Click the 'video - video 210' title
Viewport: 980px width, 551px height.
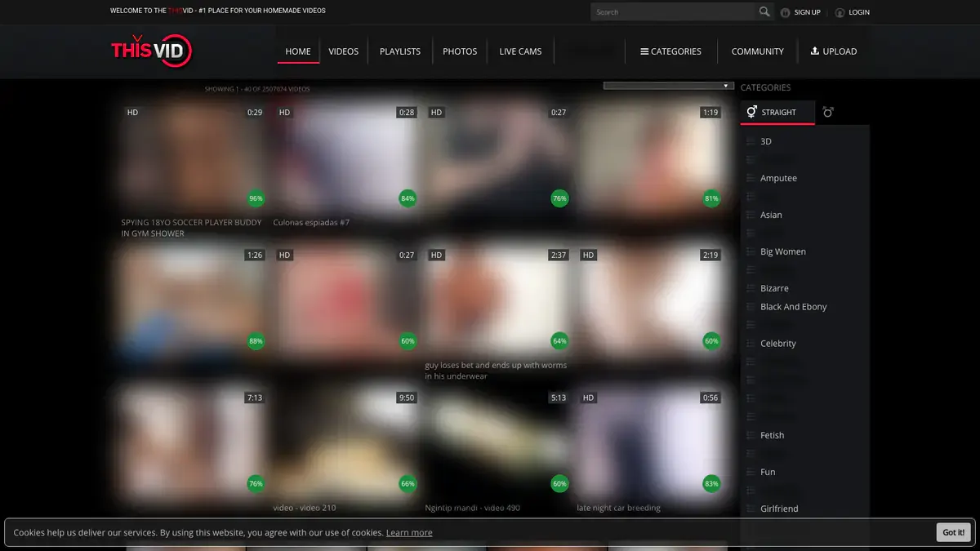tap(305, 508)
